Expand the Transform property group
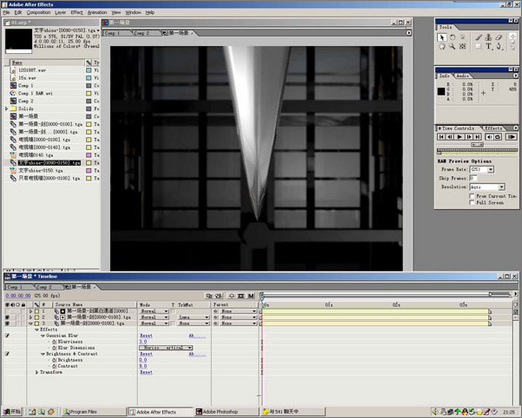The width and height of the screenshot is (522, 418). click(37, 372)
